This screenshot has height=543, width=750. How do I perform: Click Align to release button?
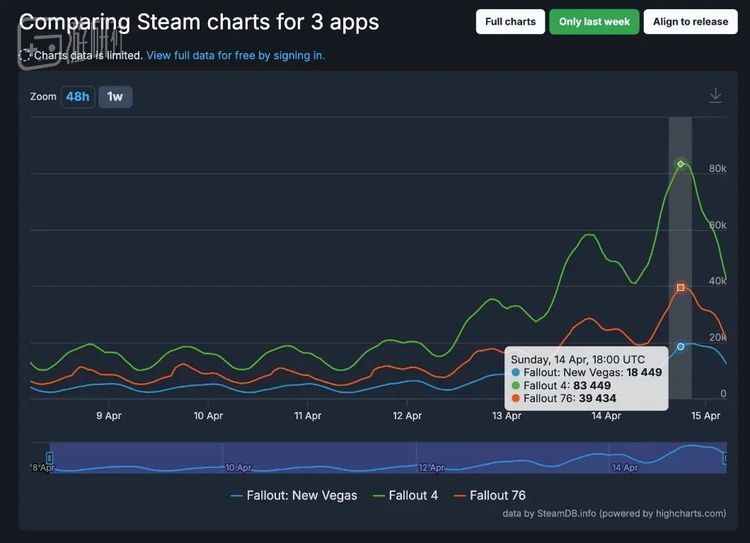point(690,22)
